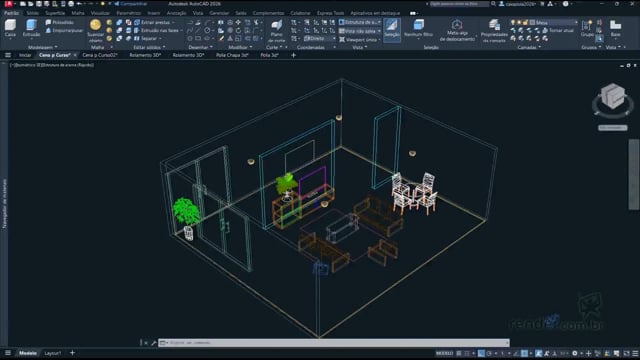
Task: Click the Rotate tool in Modificar panel
Action: [x=238, y=31]
